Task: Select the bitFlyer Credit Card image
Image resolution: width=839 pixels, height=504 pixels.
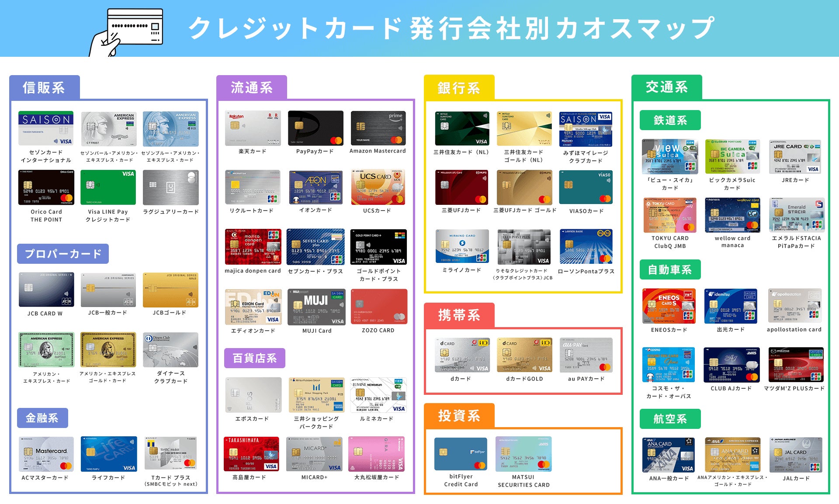Action: tap(461, 454)
